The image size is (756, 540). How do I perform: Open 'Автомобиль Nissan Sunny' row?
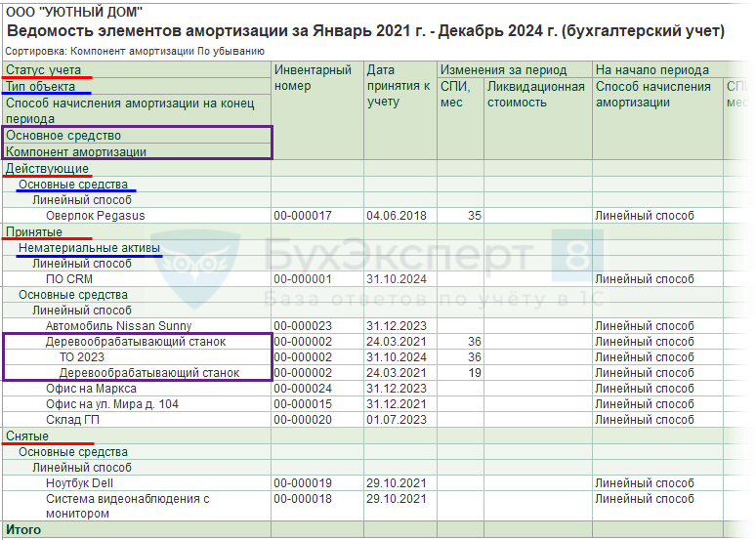tap(137, 326)
